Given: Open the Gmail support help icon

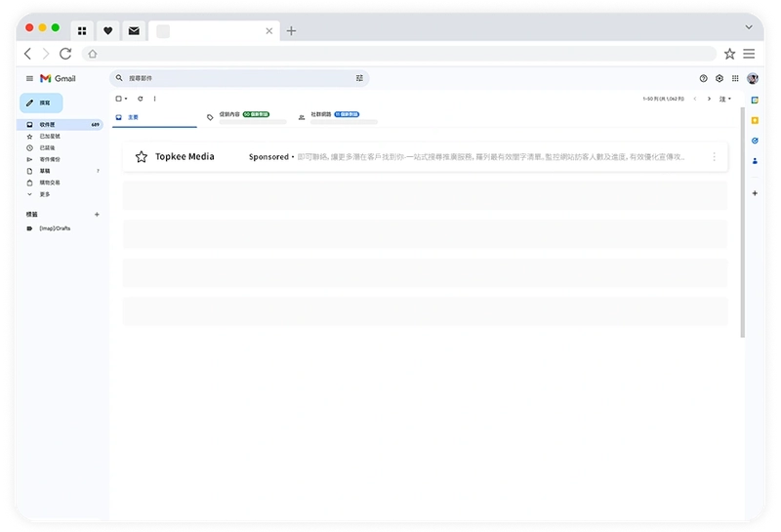Looking at the screenshot, I should pyautogui.click(x=703, y=78).
